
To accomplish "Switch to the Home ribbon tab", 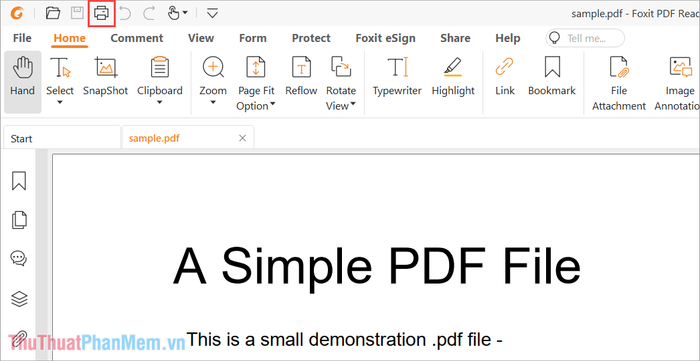I will [x=69, y=38].
